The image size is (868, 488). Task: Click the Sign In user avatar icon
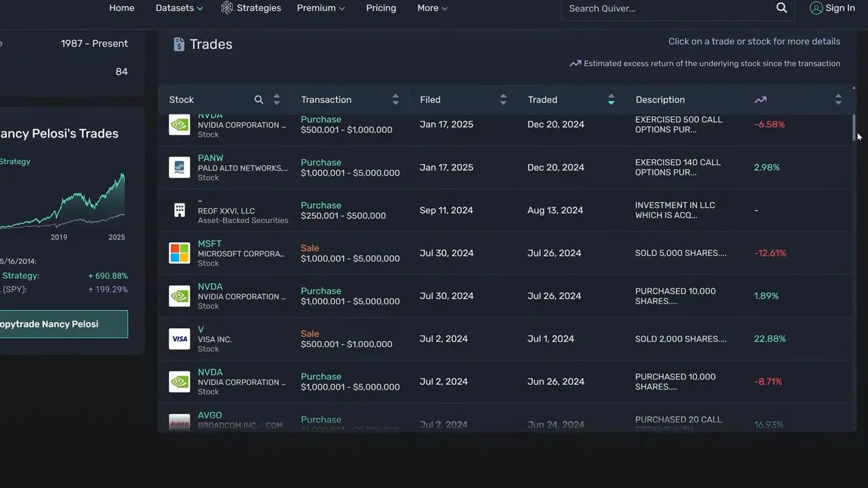coord(816,7)
